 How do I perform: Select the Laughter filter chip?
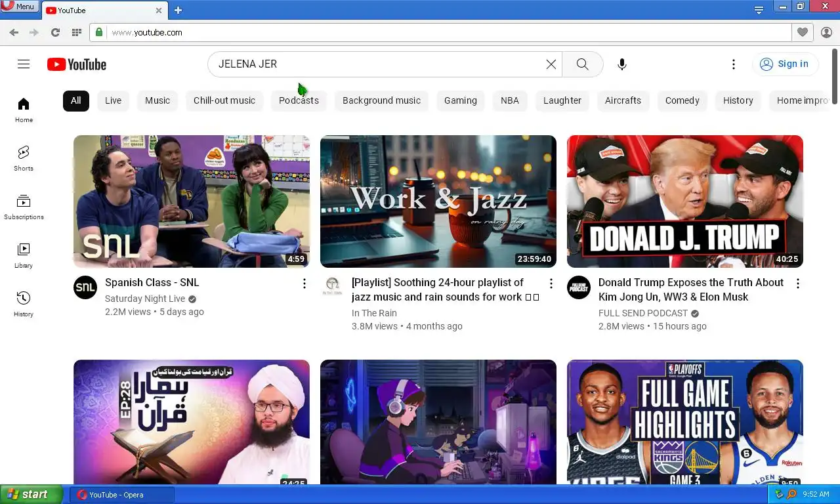pos(562,100)
